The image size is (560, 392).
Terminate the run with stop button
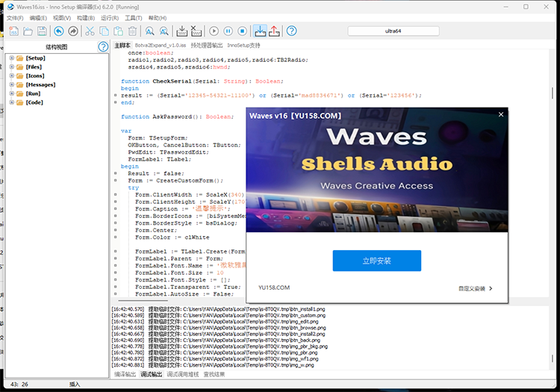click(x=242, y=31)
